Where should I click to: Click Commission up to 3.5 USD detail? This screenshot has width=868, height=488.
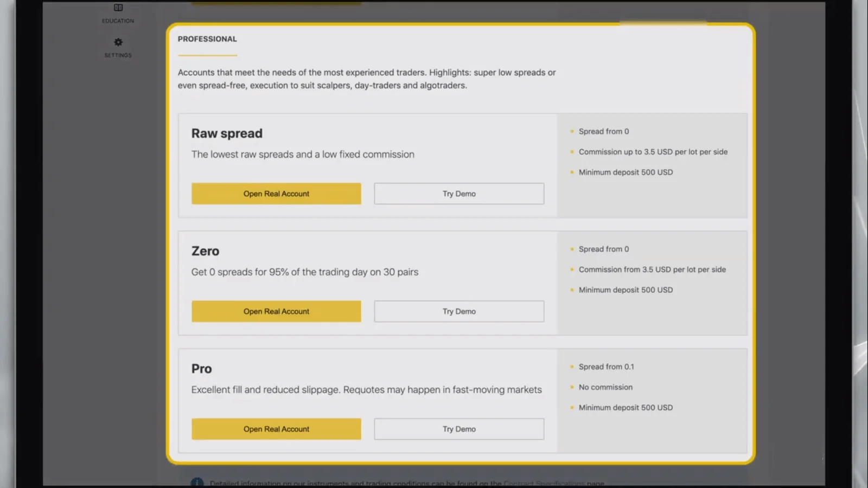(x=653, y=152)
